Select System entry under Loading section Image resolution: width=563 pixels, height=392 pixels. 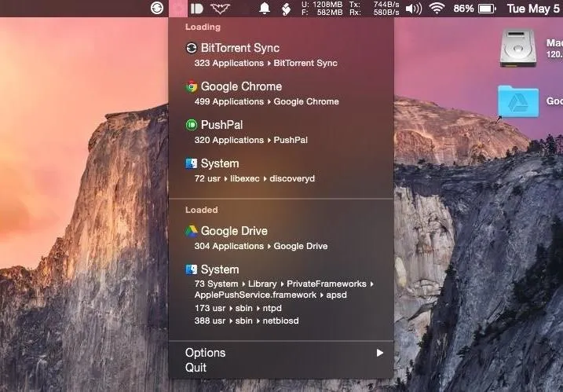pos(220,163)
